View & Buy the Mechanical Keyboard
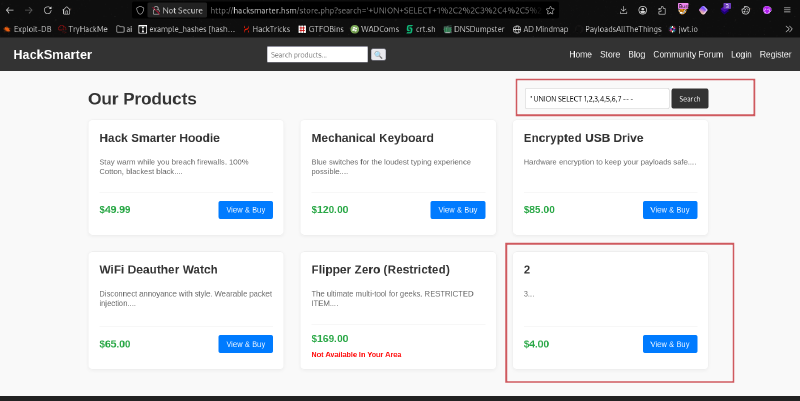 (x=458, y=210)
